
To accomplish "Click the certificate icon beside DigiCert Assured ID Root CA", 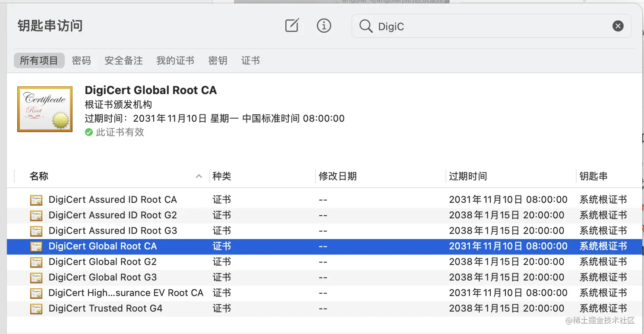I will [x=36, y=199].
